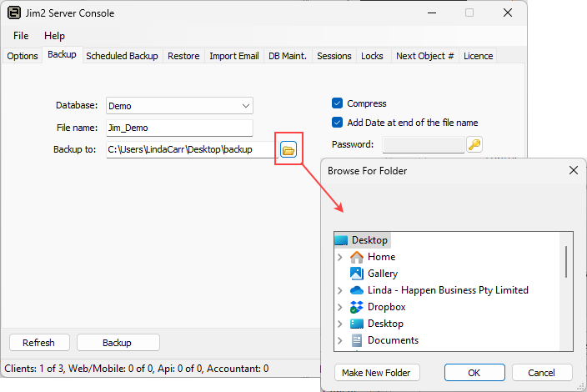This screenshot has height=392, width=587.
Task: Select the Home icon in folder tree
Action: (x=356, y=257)
